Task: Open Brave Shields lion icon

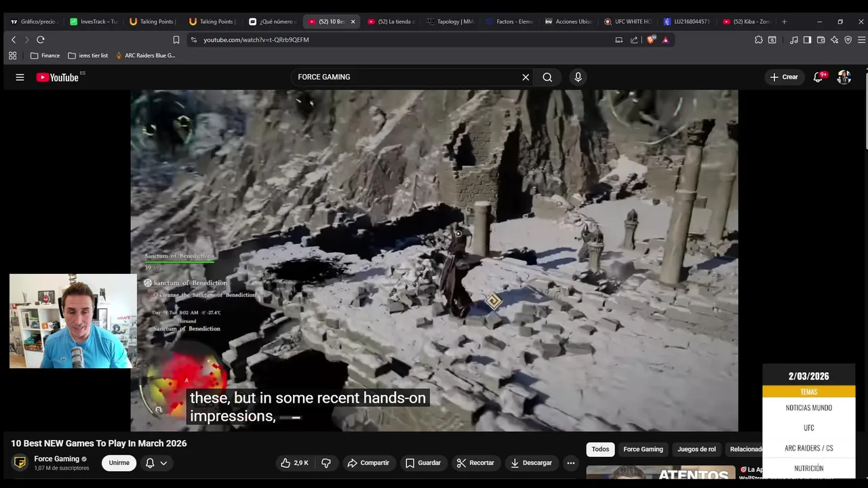Action: (651, 40)
